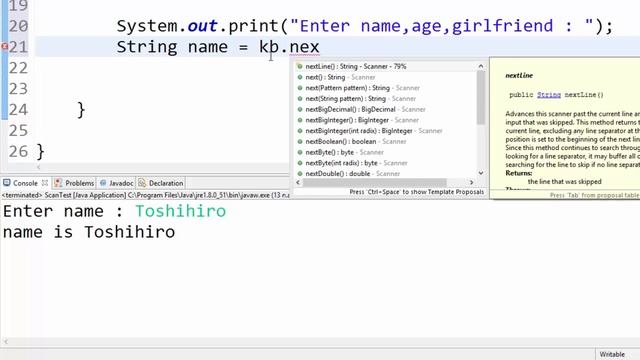Click the Javadoc tab icon
The height and width of the screenshot is (360, 640).
tap(103, 183)
